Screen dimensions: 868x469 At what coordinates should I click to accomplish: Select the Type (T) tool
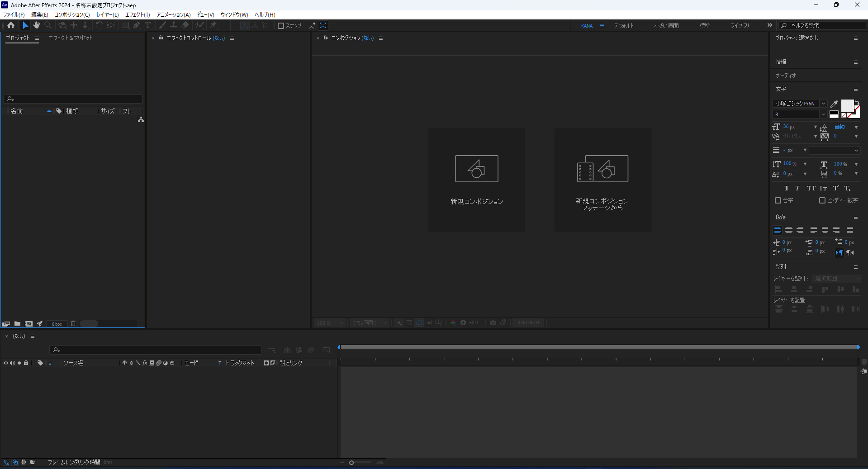pyautogui.click(x=148, y=25)
